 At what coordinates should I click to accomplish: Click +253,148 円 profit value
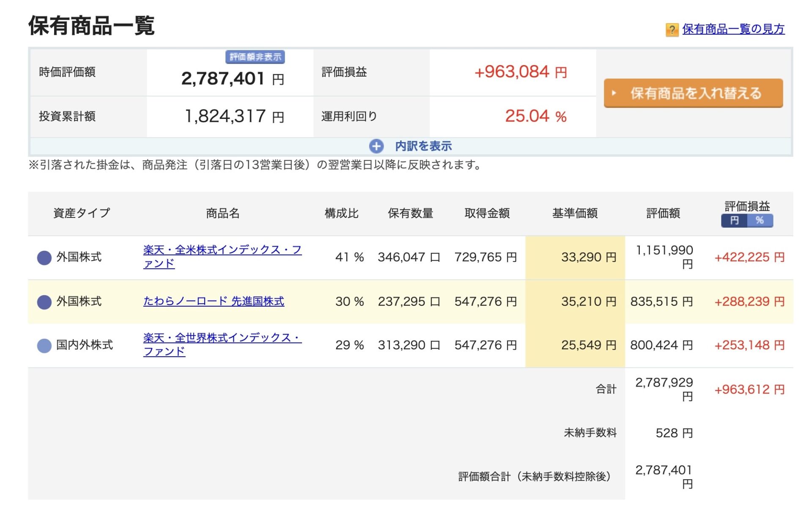click(x=749, y=345)
